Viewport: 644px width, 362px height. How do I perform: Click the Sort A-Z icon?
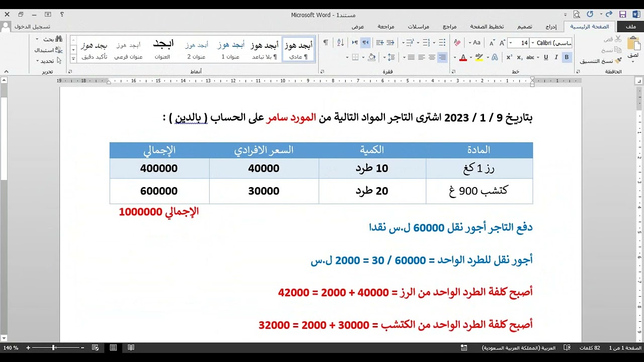(341, 43)
